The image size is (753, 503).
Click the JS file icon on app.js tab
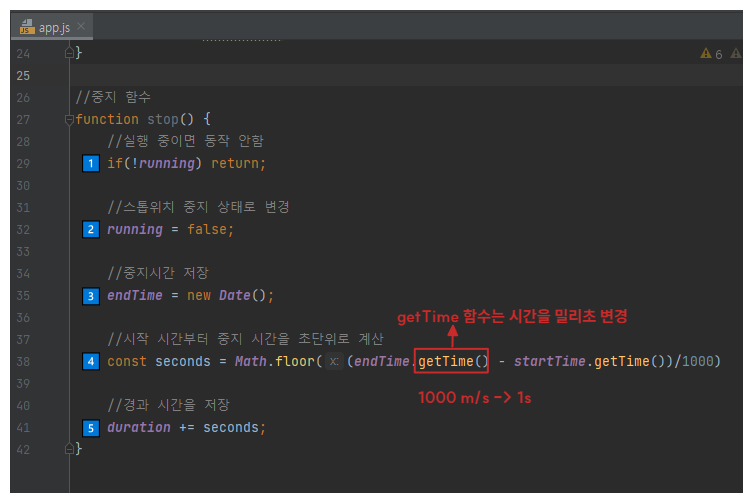[27, 27]
